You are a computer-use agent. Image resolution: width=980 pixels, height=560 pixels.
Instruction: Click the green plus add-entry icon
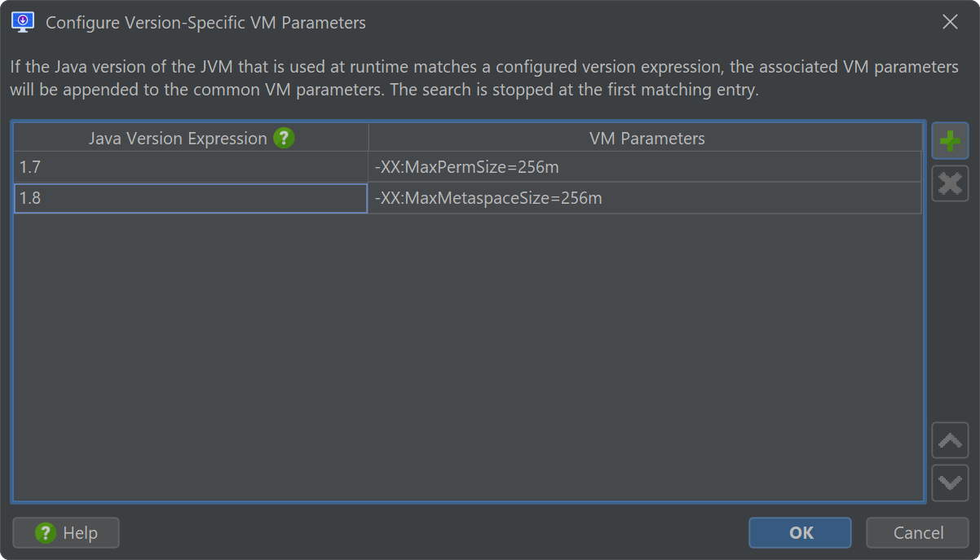(x=950, y=141)
